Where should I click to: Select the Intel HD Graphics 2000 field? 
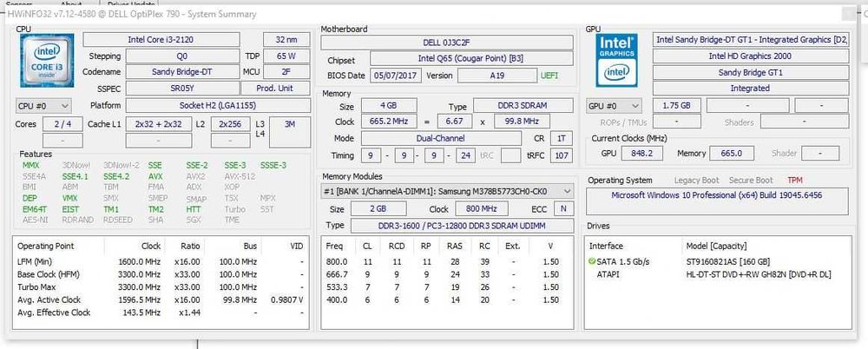[750, 56]
